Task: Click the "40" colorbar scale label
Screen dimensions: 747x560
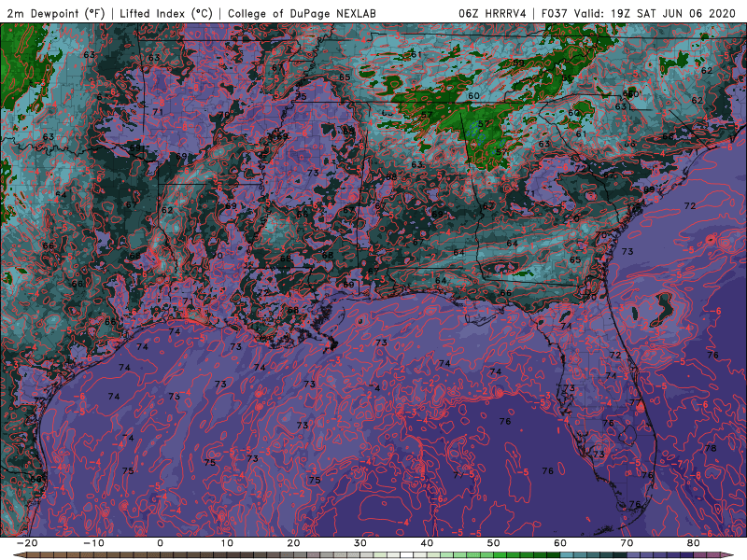Action: (x=427, y=543)
